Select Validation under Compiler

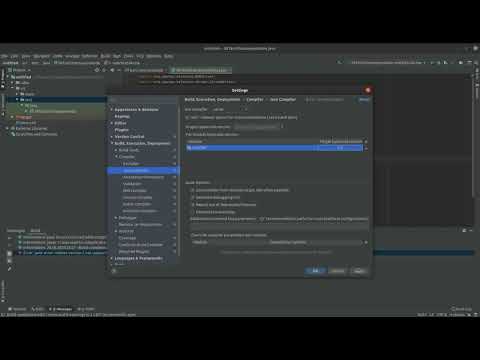tap(132, 184)
